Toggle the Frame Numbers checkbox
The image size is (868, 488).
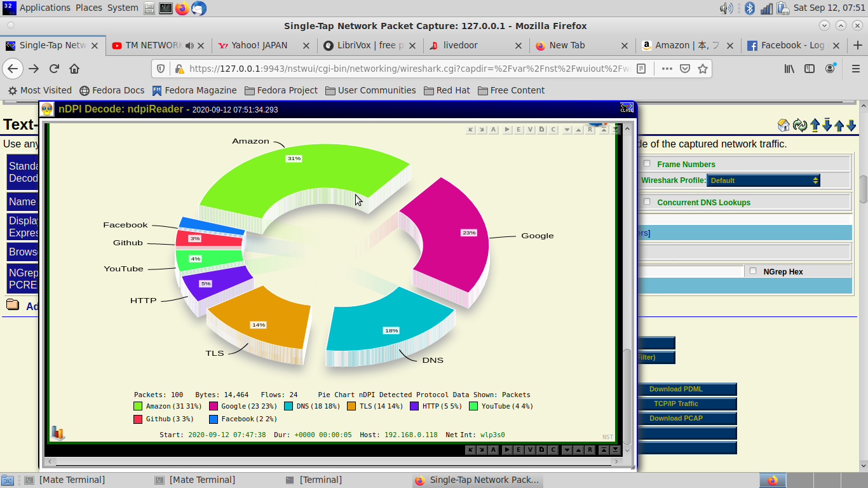coord(647,163)
